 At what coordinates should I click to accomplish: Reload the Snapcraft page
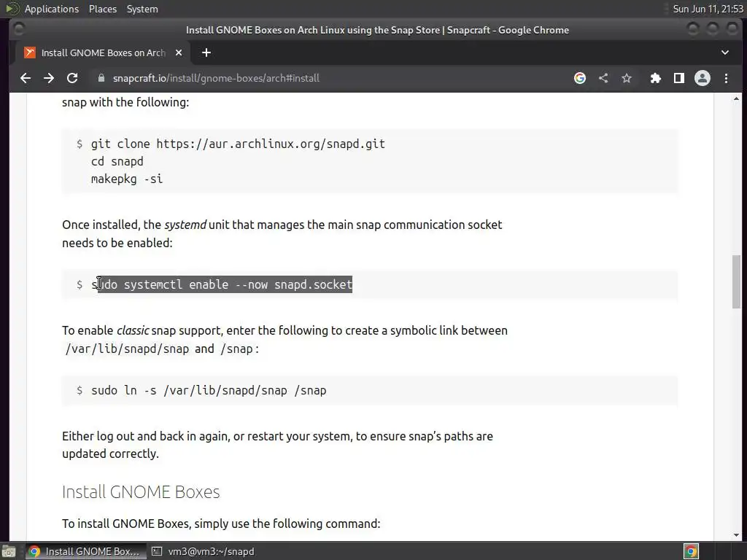pyautogui.click(x=72, y=78)
